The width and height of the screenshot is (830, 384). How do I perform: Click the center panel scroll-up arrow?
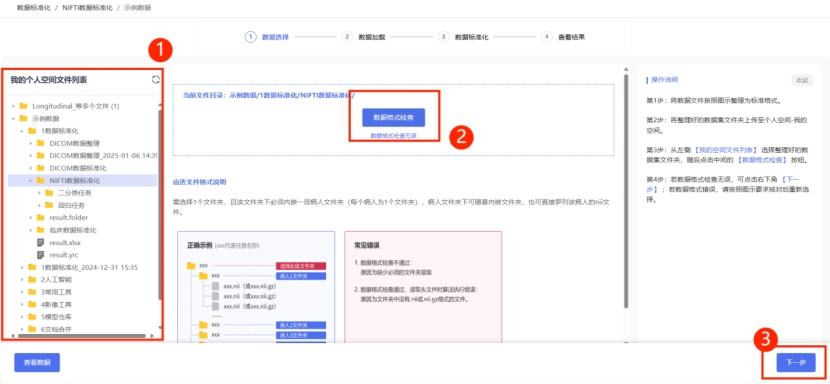point(626,69)
